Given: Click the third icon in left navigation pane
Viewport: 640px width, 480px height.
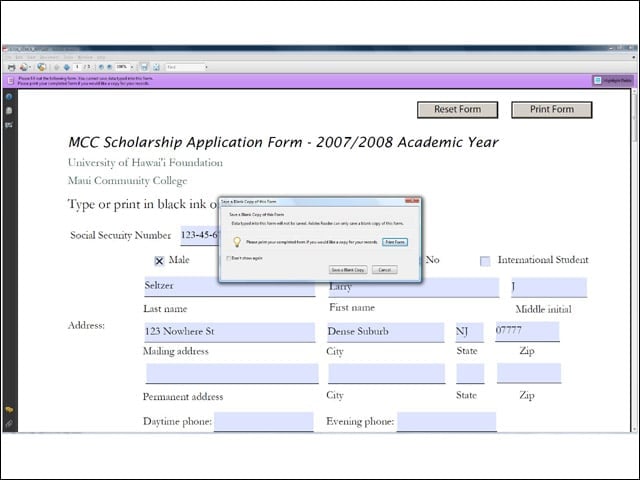Looking at the screenshot, I should click(9, 125).
